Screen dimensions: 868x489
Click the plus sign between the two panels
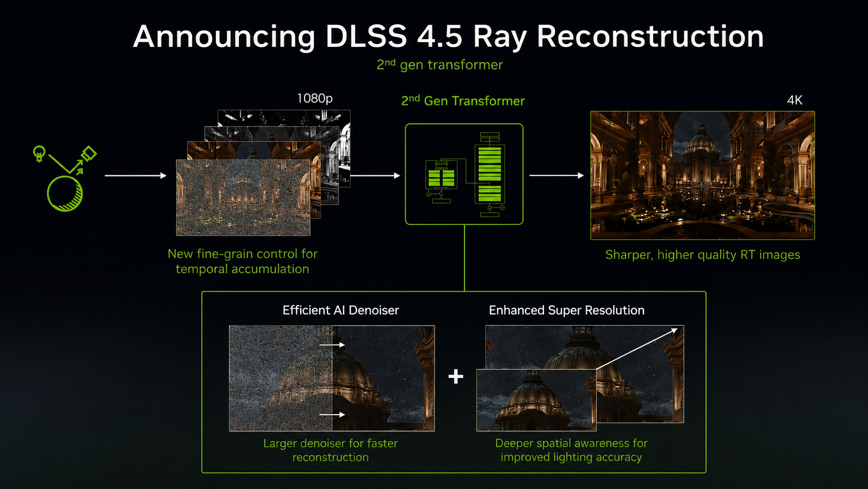coord(456,376)
